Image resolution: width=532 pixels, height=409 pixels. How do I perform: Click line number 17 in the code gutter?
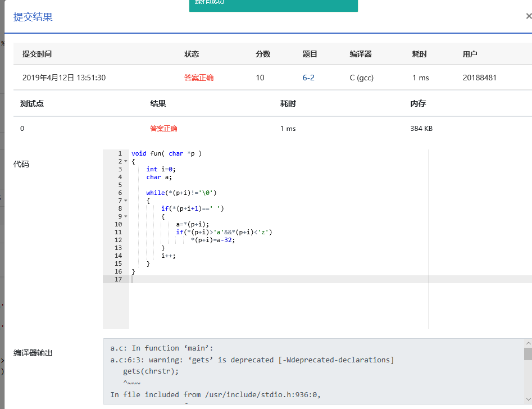pyautogui.click(x=118, y=279)
